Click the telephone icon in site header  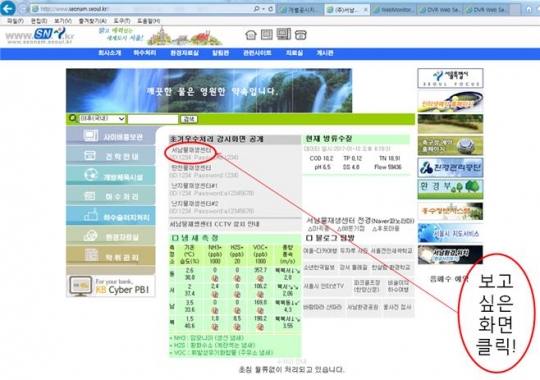pyautogui.click(x=300, y=35)
